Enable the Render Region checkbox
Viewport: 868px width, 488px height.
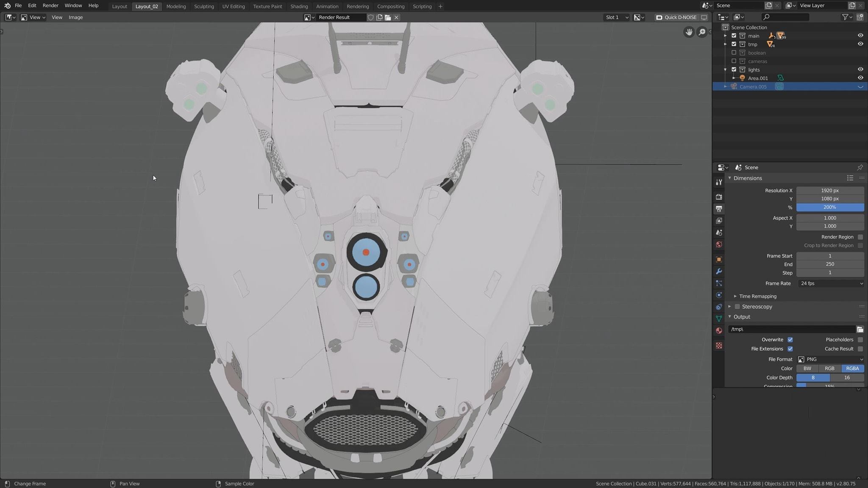coord(860,237)
